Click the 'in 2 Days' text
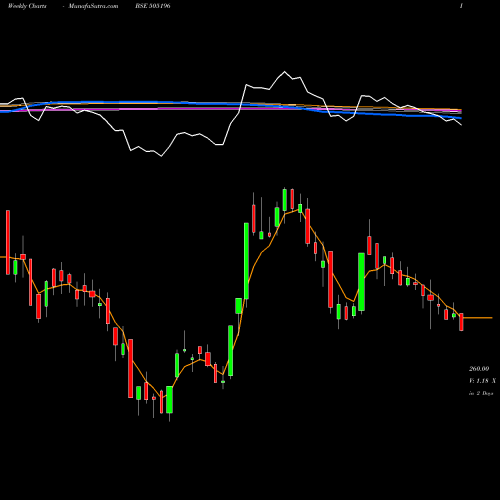Viewport: 500px width, 500px height. coord(481,393)
